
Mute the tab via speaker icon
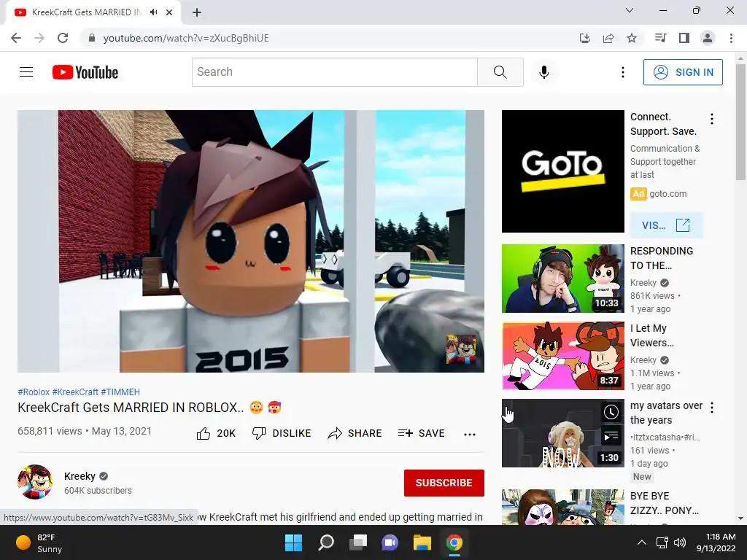[153, 12]
